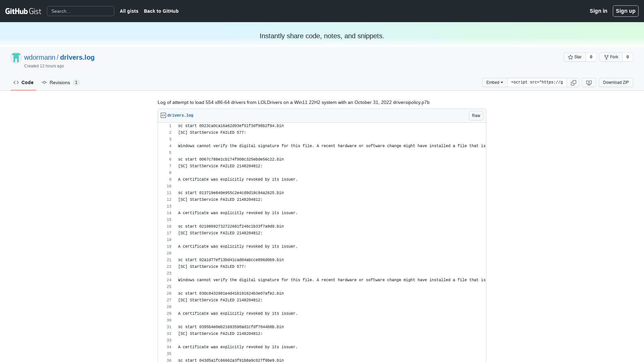This screenshot has width=644, height=362.
Task: Click the gist owner avatar icon
Action: pos(16,57)
